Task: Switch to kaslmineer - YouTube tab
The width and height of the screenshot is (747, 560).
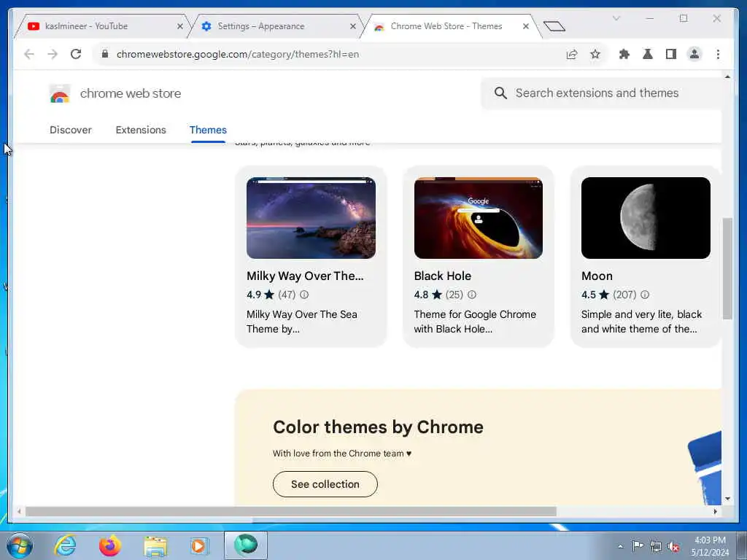Action: tap(101, 26)
